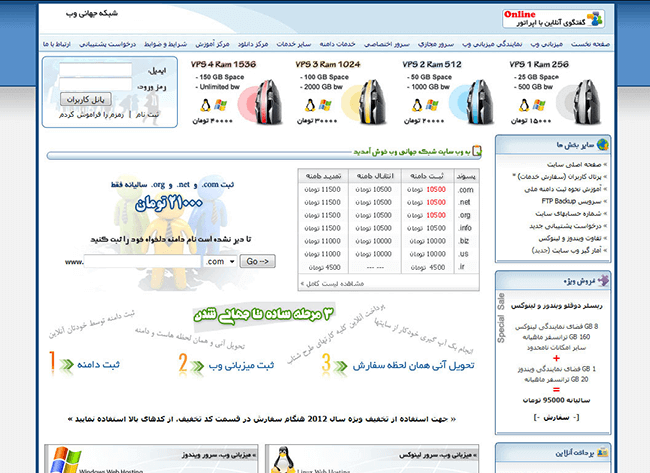Click step link تحویل آنی همان لحظه سفارش
Screen dimensions: 650x473
[413, 366]
